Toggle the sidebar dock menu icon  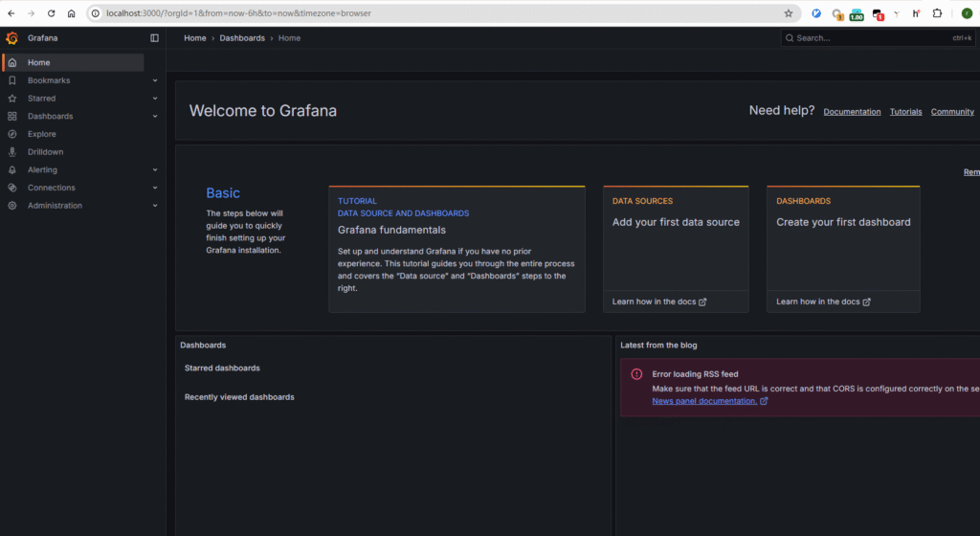tap(155, 38)
